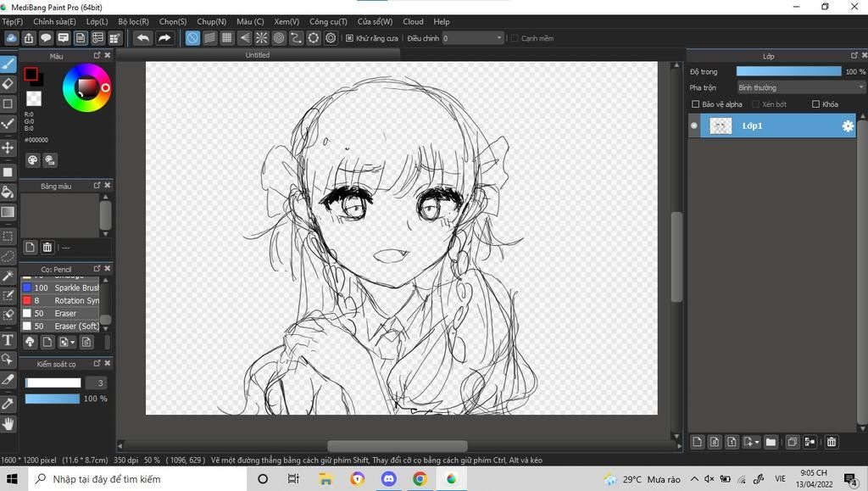Delete palette color with trash icon
The height and width of the screenshot is (491, 868).
pyautogui.click(x=47, y=248)
